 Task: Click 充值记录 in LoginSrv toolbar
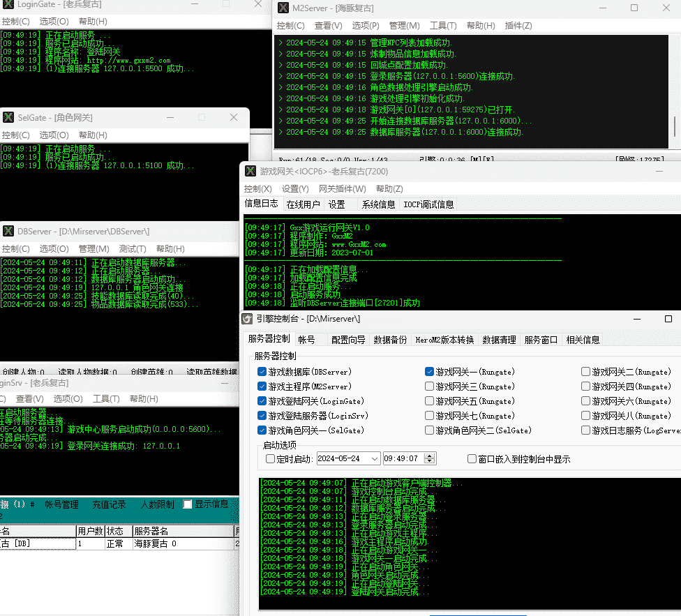tap(109, 504)
